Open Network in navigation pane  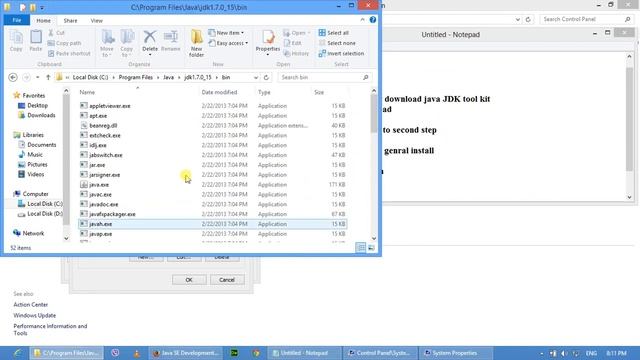pyautogui.click(x=29, y=233)
